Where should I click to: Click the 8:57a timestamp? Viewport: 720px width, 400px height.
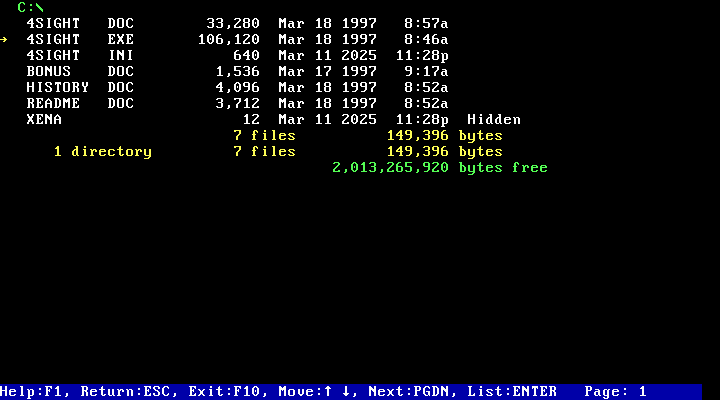pyautogui.click(x=427, y=23)
